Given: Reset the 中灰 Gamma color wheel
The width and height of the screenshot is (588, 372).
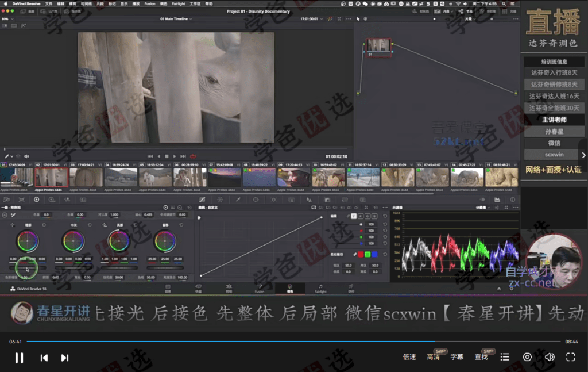Looking at the screenshot, I should click(x=90, y=225).
